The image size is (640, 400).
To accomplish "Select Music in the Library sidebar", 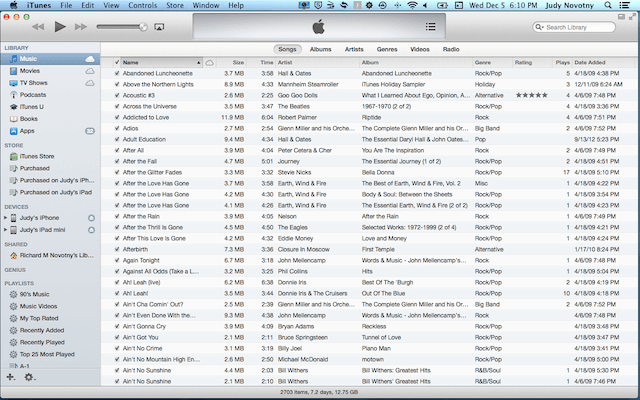I will [x=50, y=59].
